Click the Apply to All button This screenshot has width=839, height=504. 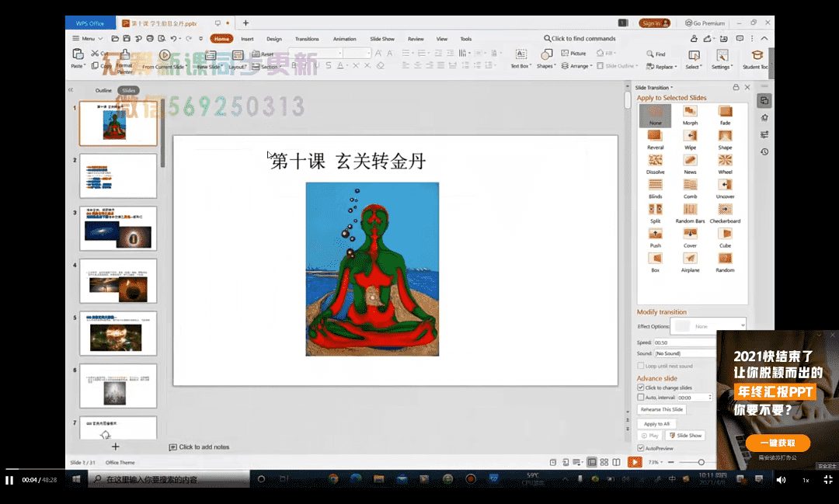(656, 424)
